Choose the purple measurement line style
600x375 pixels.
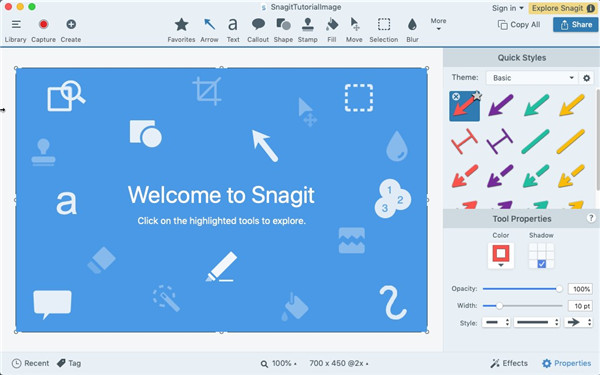(x=500, y=141)
